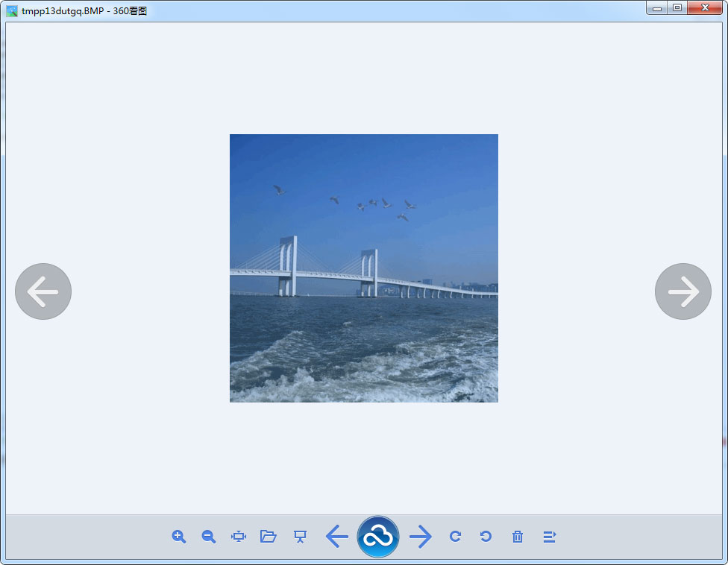Click the zoom in magnifier icon

tap(179, 537)
